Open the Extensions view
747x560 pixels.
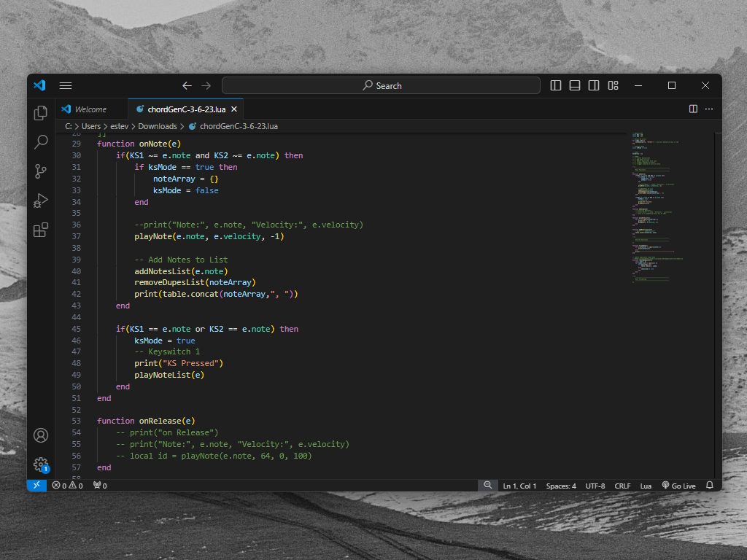click(41, 230)
